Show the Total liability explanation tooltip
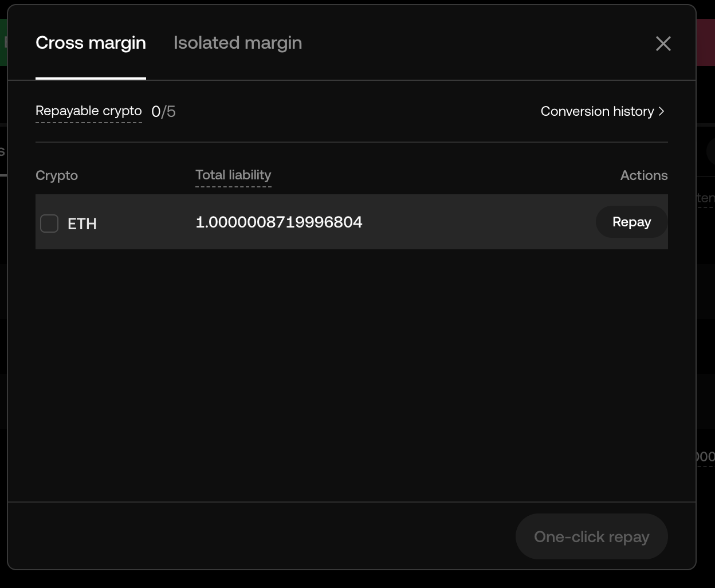The height and width of the screenshot is (588, 715). pyautogui.click(x=233, y=175)
